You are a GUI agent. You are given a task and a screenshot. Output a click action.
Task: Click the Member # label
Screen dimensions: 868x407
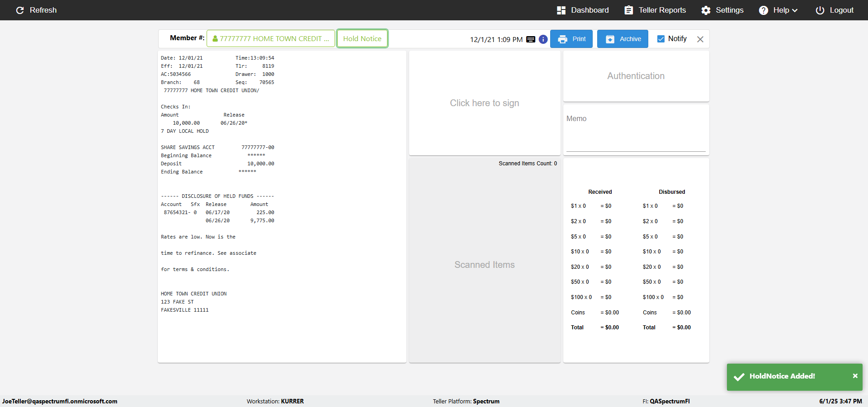187,38
